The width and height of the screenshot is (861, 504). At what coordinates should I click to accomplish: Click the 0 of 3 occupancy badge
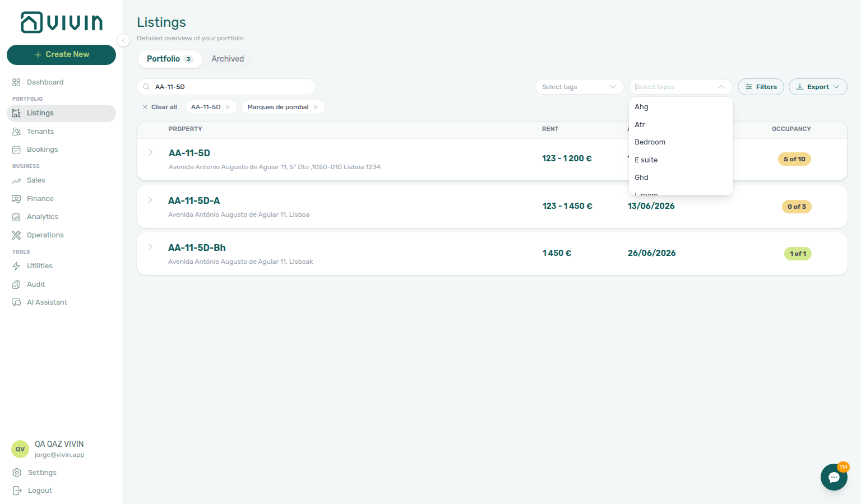pos(797,207)
